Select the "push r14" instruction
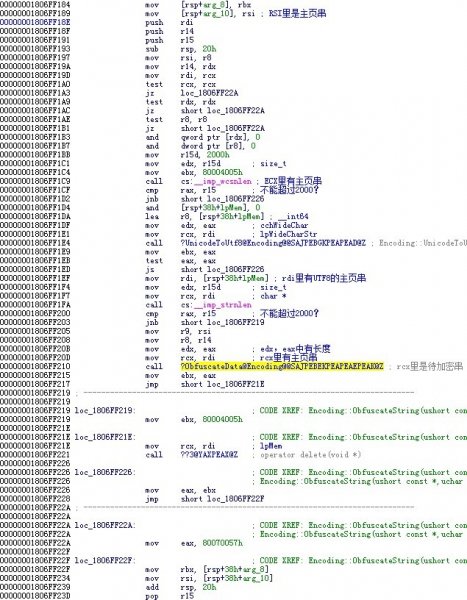The width and height of the screenshot is (467, 600). 169,31
